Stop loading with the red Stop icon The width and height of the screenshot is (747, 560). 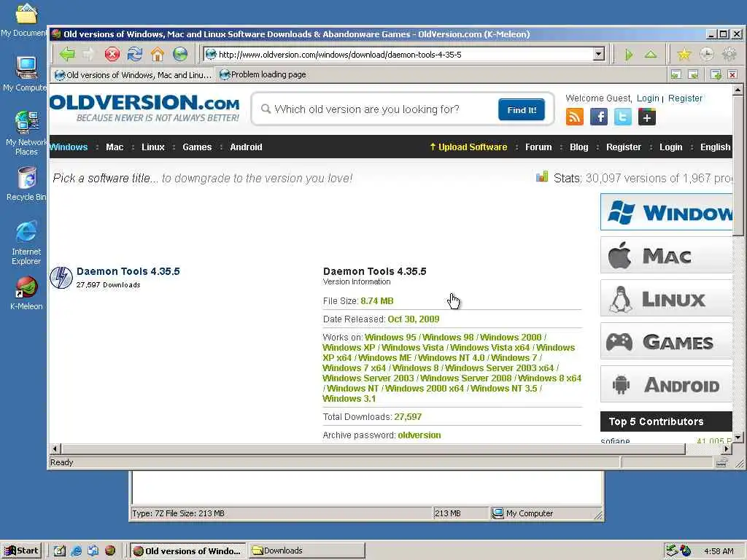pos(112,54)
